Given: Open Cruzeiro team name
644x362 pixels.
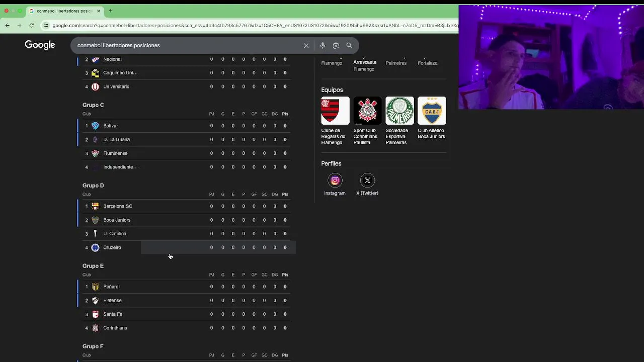Looking at the screenshot, I should [x=112, y=247].
